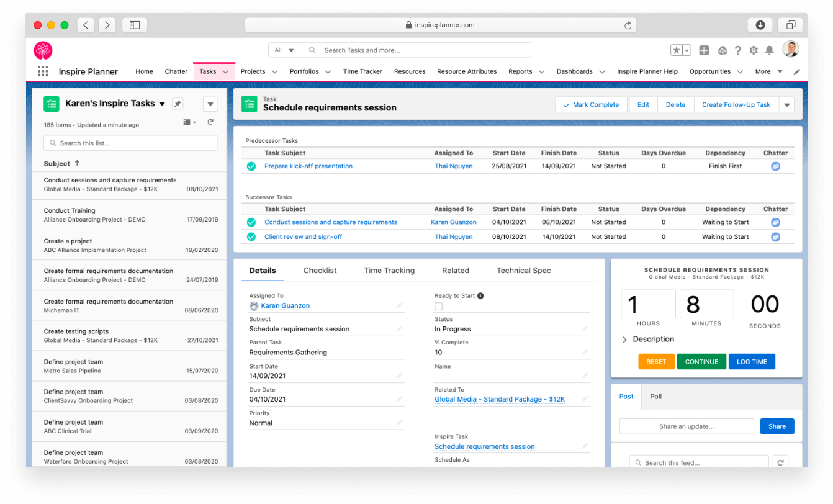The height and width of the screenshot is (504, 833).
Task: Open dropdown arrow beside Create Follow-Up Task
Action: point(787,105)
